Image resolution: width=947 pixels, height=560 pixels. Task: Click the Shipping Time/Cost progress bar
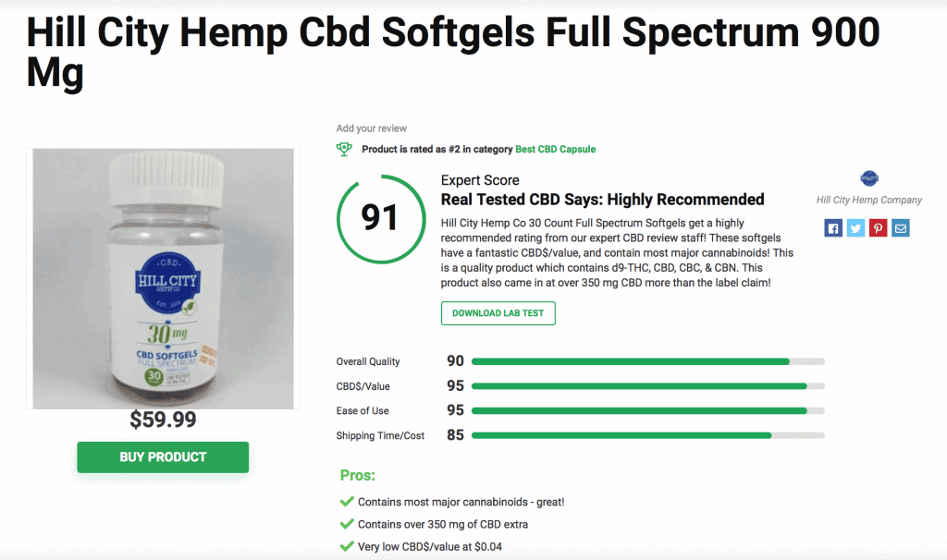point(647,434)
